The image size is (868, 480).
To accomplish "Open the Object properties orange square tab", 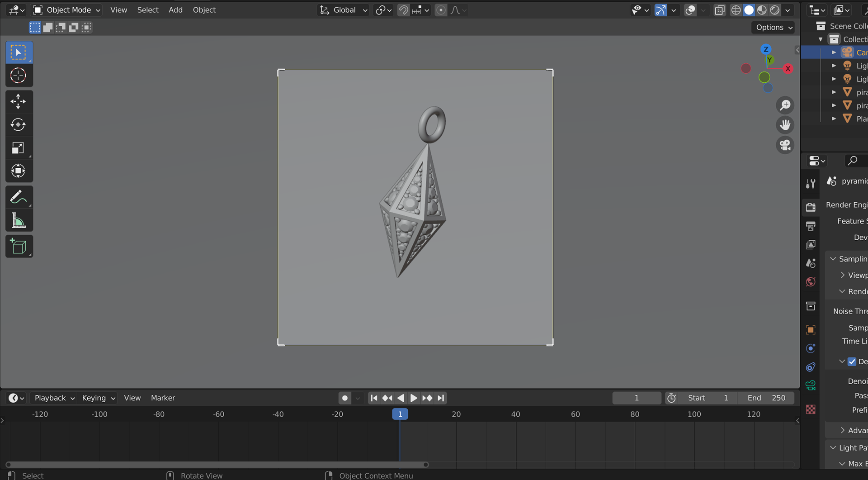I will 811,330.
